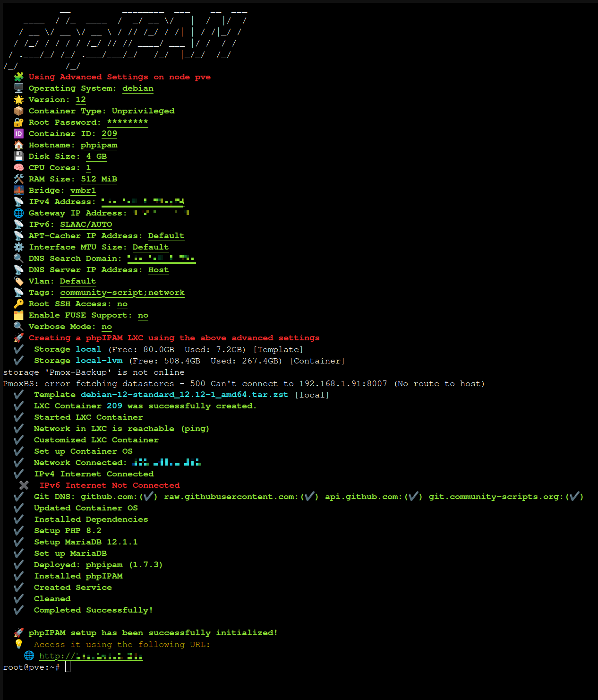598x700 pixels.
Task: Click the lock icon beside Root Password
Action: coord(19,122)
